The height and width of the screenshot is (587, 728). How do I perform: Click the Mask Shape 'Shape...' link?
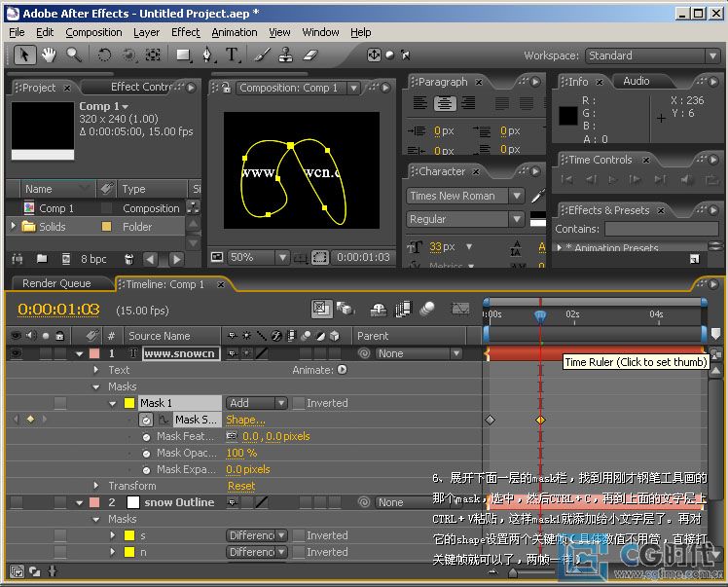coord(245,420)
